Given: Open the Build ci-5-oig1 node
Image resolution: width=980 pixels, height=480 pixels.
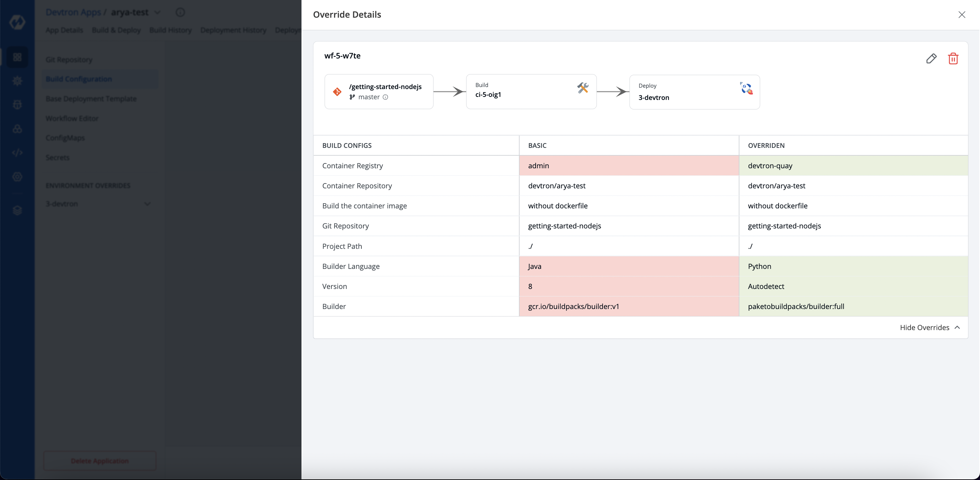Looking at the screenshot, I should click(x=531, y=91).
